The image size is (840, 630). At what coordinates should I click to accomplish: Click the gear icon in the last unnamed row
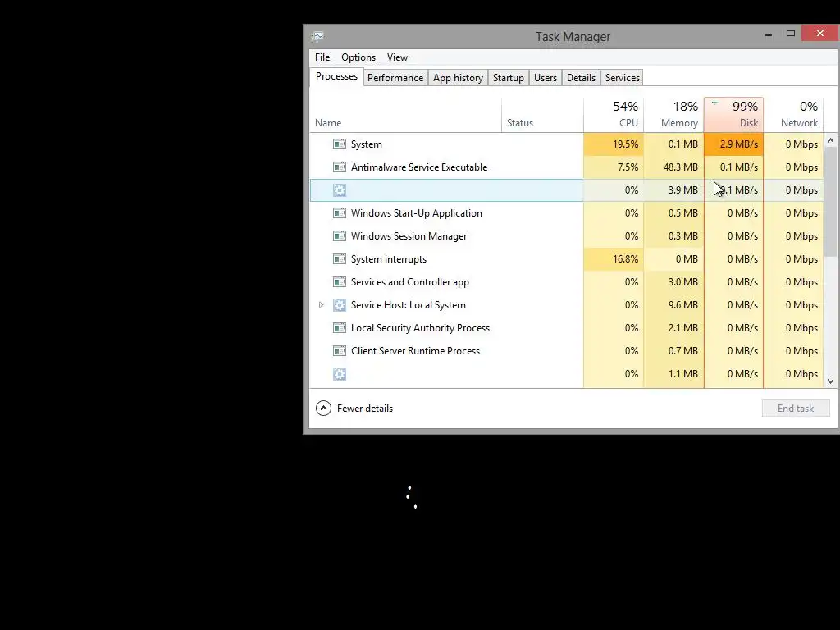pyautogui.click(x=339, y=374)
